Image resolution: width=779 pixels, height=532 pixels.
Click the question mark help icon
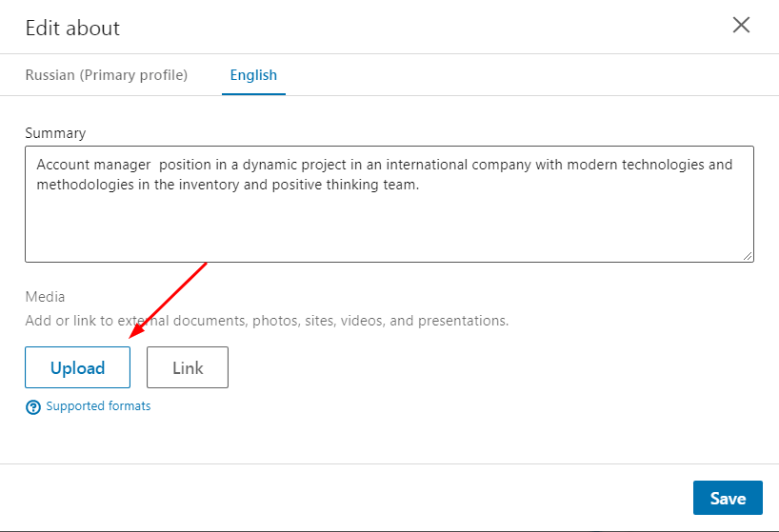tap(33, 407)
